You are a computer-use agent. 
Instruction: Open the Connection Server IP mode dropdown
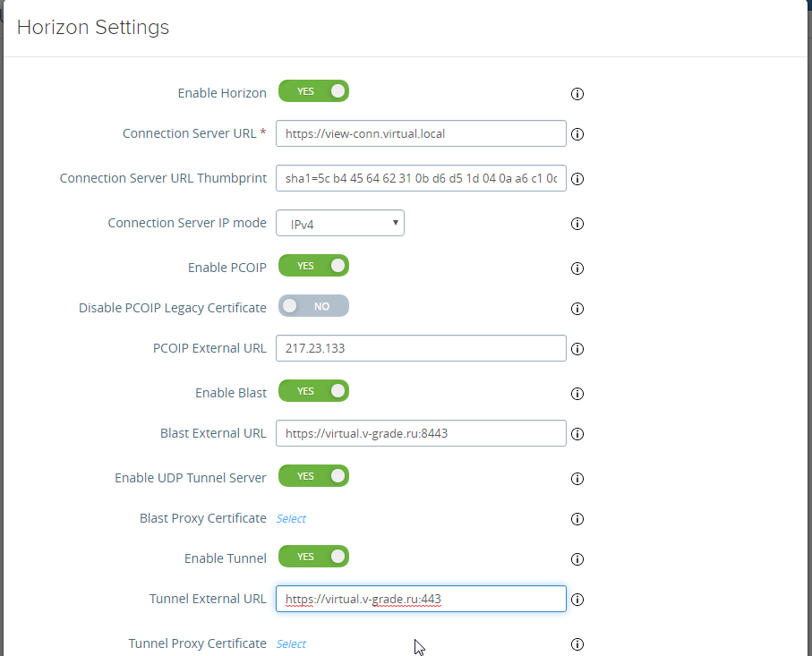(340, 224)
